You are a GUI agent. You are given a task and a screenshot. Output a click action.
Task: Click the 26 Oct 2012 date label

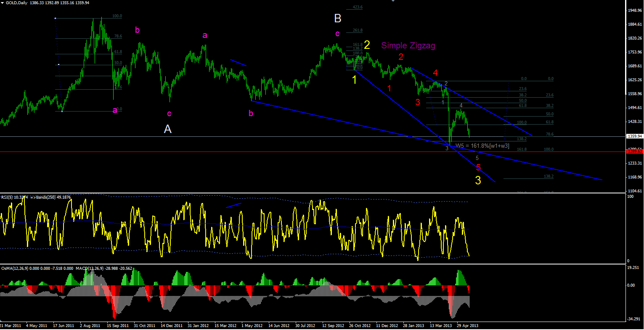(360, 325)
